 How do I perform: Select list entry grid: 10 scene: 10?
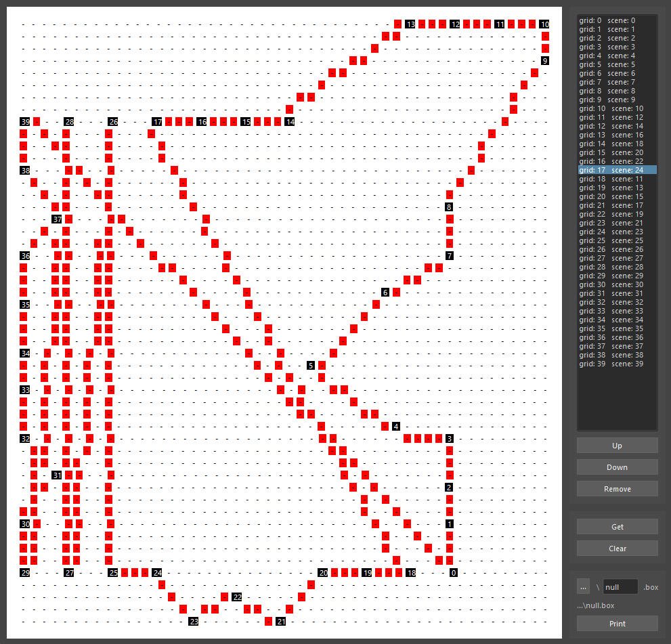(611, 109)
